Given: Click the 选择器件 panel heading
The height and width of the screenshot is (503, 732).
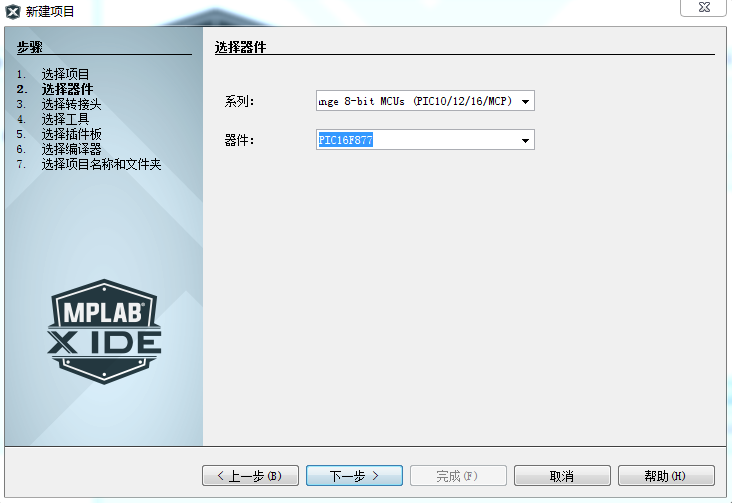Looking at the screenshot, I should (240, 47).
